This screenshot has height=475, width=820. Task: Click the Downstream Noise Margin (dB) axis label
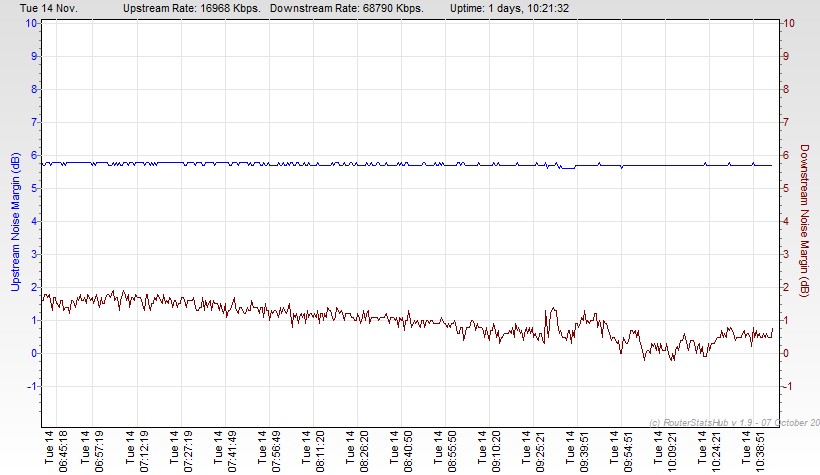tap(804, 222)
